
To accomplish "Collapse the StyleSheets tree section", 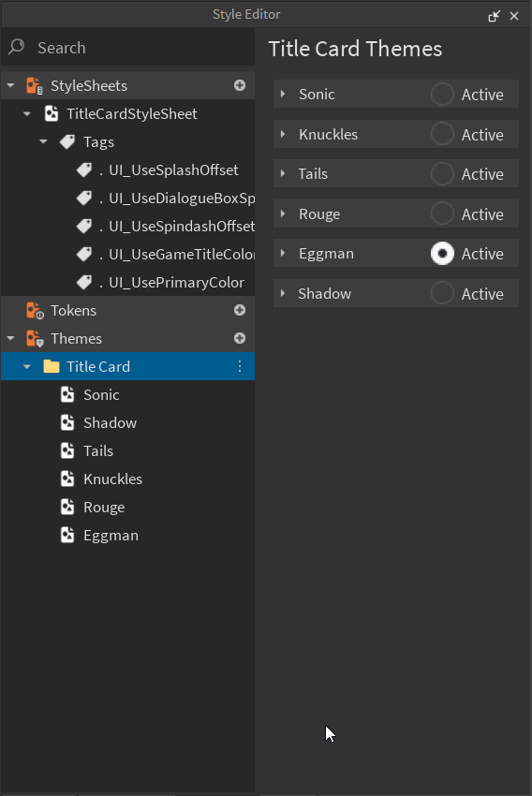I will click(x=10, y=85).
